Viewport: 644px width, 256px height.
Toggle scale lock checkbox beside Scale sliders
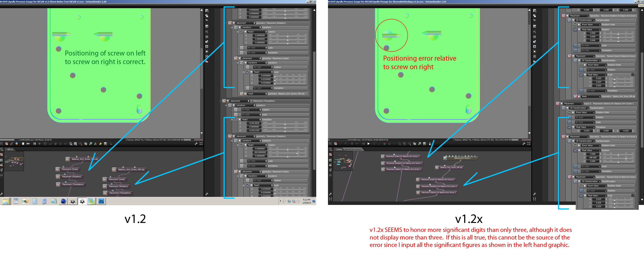633,75
